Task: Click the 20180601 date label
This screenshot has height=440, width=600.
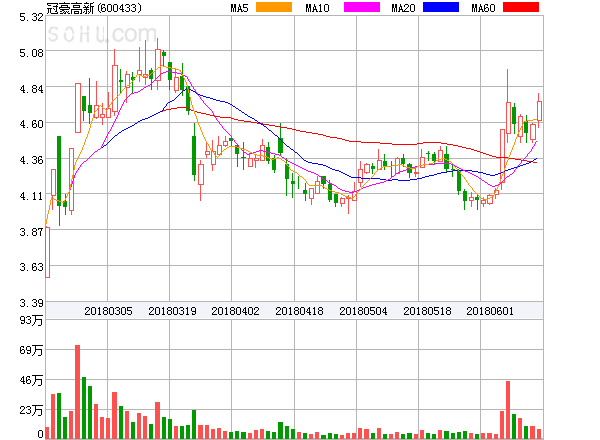Action: point(490,311)
